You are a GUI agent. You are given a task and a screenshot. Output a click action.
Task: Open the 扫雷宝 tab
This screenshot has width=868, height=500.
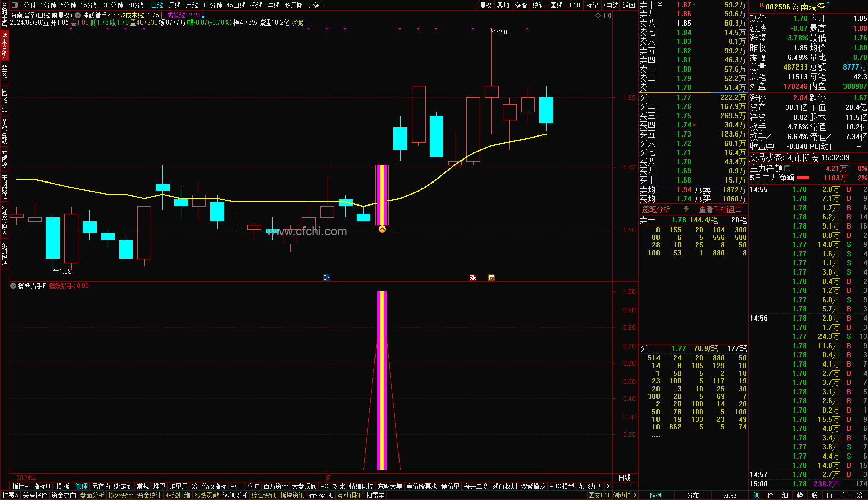[375, 495]
